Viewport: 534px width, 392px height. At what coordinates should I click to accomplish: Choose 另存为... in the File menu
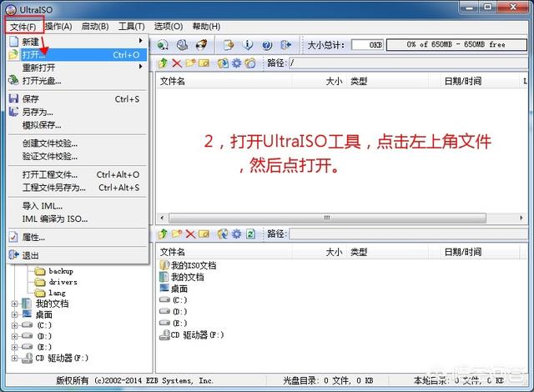38,112
